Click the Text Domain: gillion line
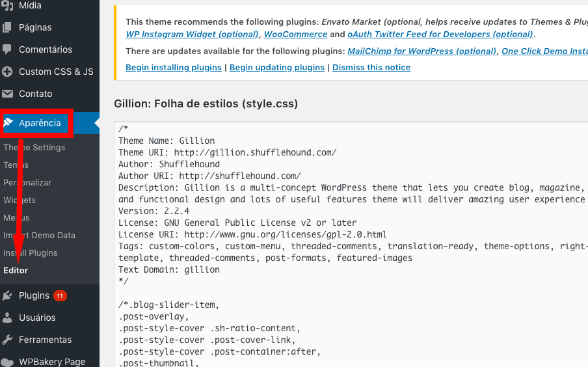Image resolution: width=588 pixels, height=367 pixels. click(x=169, y=269)
